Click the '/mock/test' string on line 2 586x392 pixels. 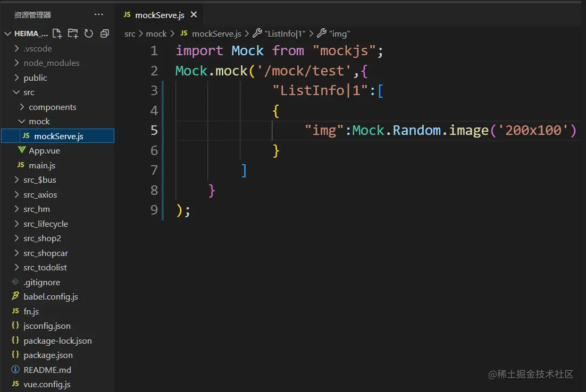(304, 71)
